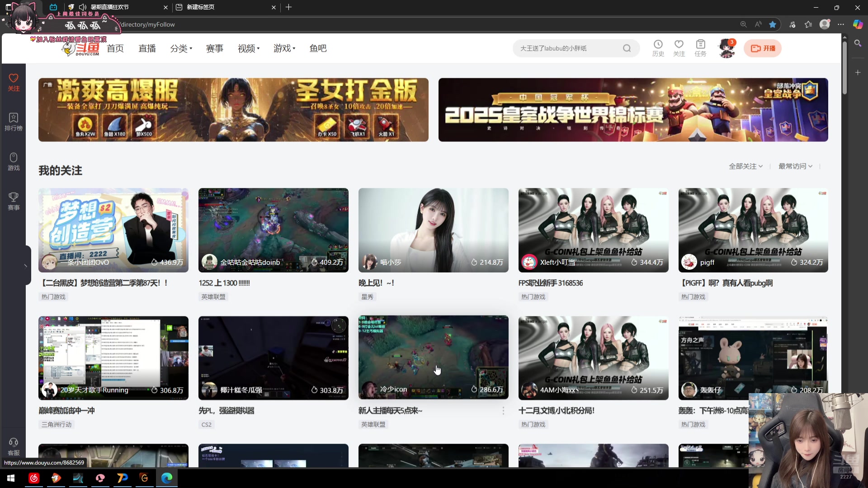Expand the 分类 dropdown menu
Viewport: 868px width, 488px height.
pos(181,48)
